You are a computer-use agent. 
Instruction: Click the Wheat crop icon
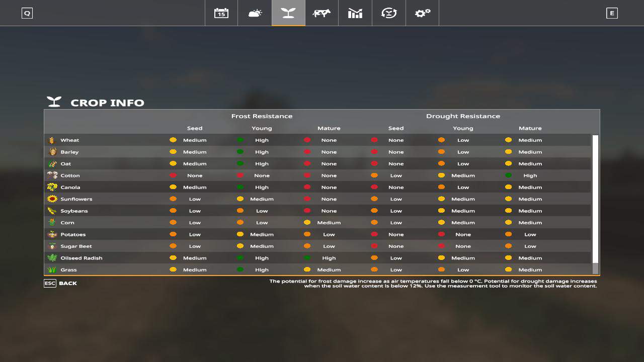coord(52,140)
